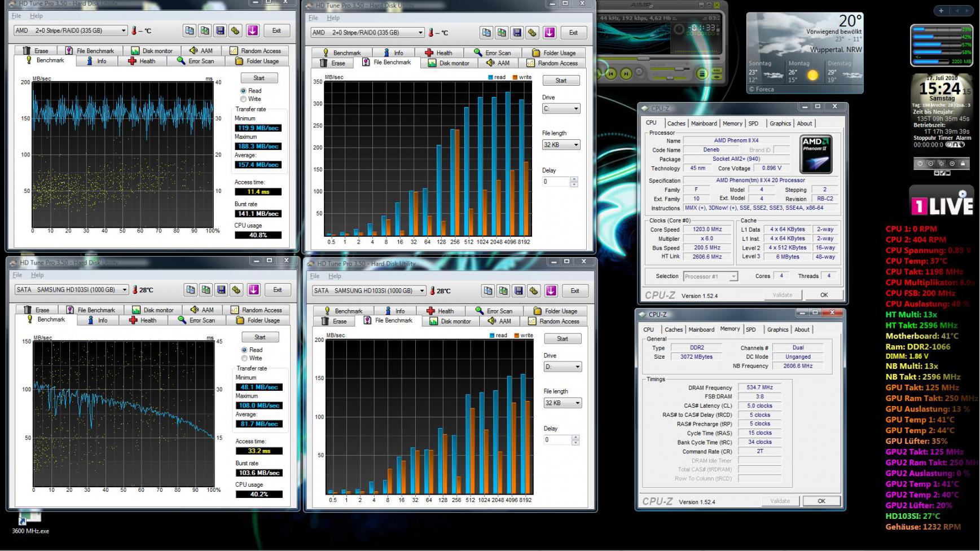The width and height of the screenshot is (980, 551).
Task: Expand the Drive C: dropdown
Action: [x=561, y=109]
